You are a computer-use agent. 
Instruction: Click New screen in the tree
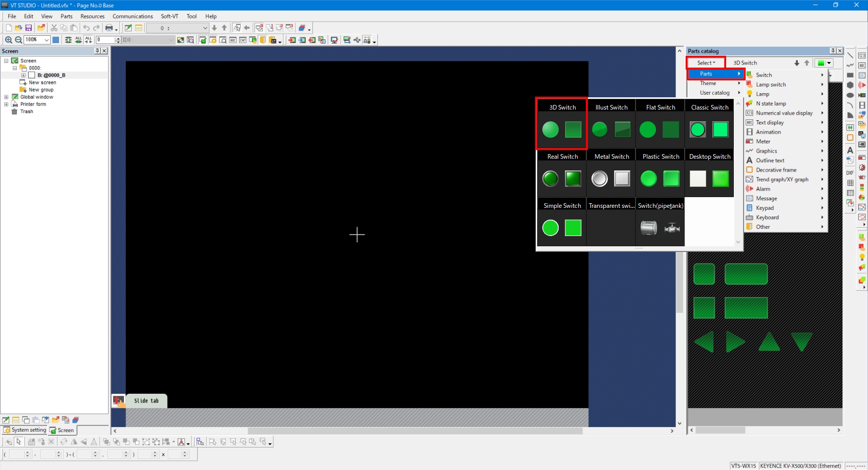coord(43,82)
